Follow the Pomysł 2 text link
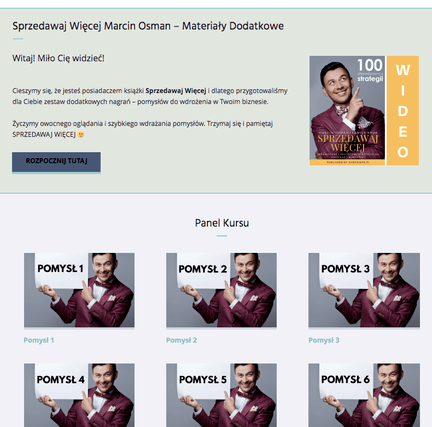 pyautogui.click(x=181, y=340)
